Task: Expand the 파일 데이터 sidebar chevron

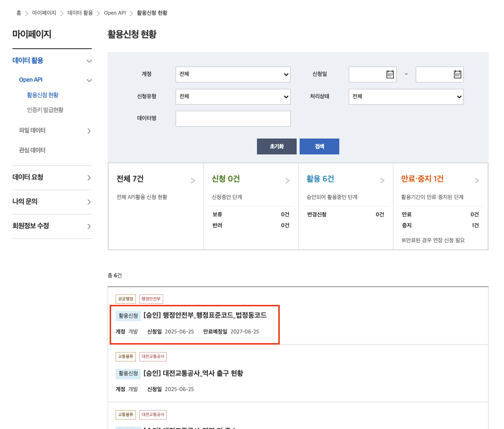Action: [89, 131]
